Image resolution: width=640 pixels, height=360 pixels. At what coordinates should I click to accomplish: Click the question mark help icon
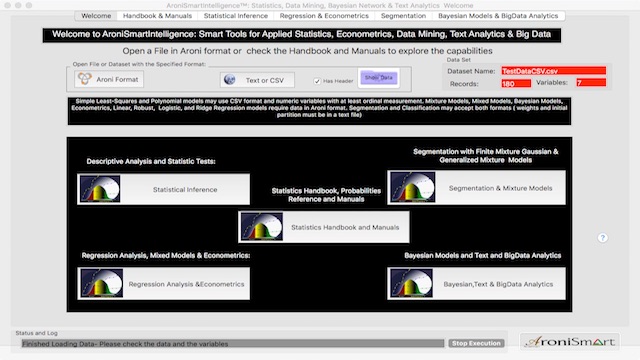point(602,238)
